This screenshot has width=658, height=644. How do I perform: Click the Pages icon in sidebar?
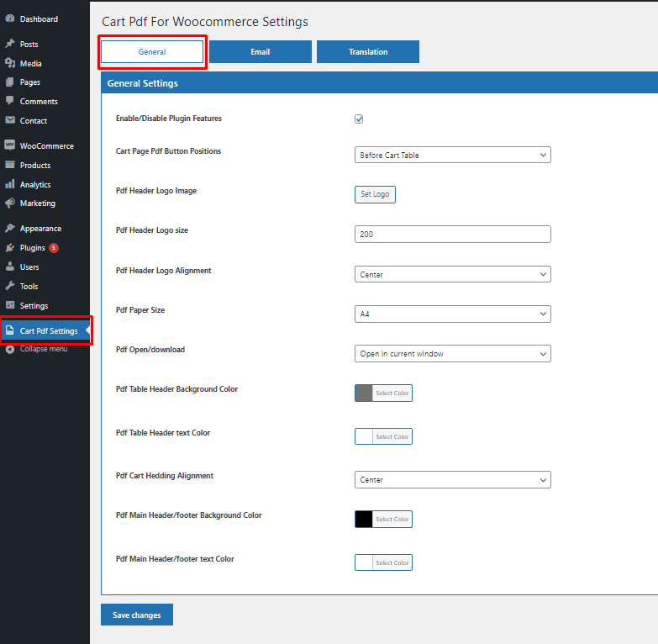coord(9,82)
